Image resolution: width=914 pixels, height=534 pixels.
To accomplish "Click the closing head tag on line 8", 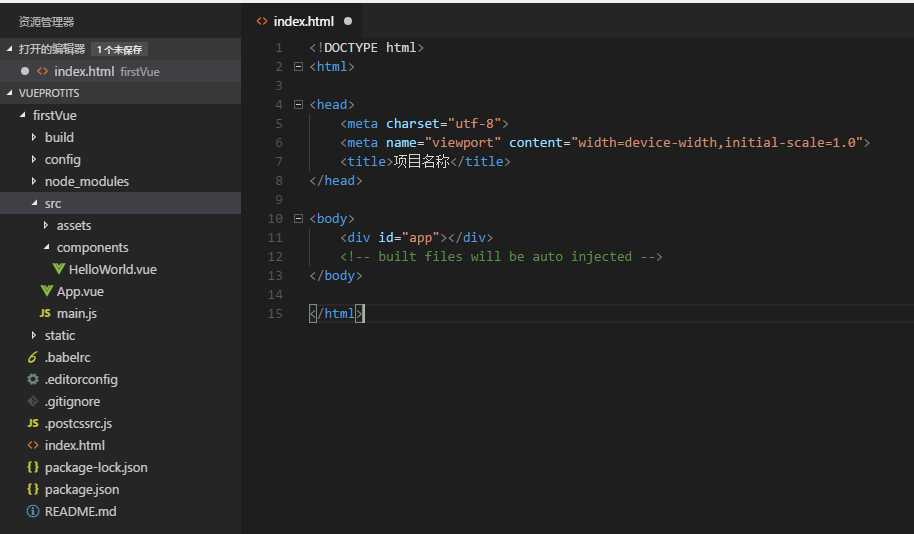I will (x=336, y=180).
